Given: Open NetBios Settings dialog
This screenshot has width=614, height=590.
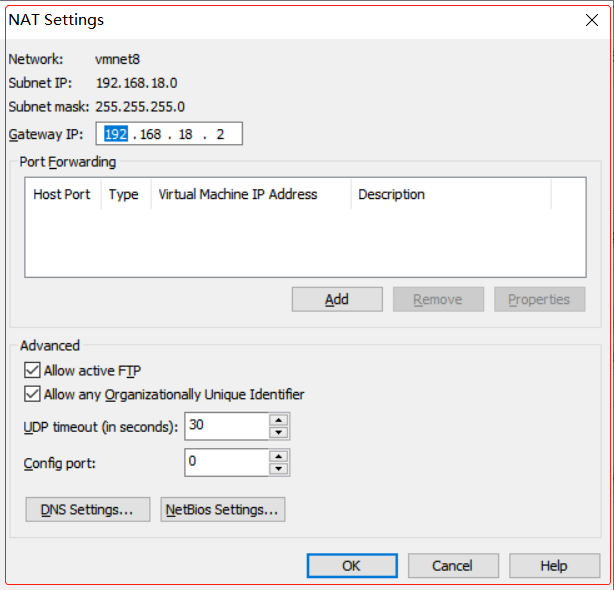Looking at the screenshot, I should coord(222,510).
